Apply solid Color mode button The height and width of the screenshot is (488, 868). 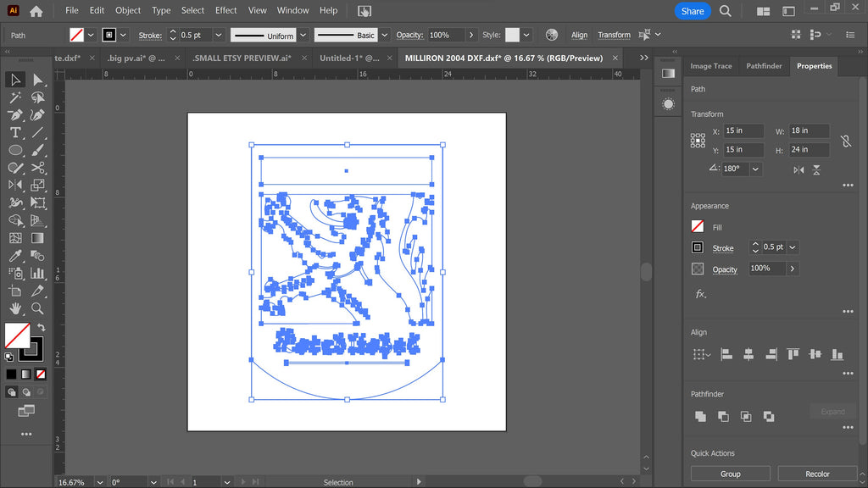[x=11, y=374]
